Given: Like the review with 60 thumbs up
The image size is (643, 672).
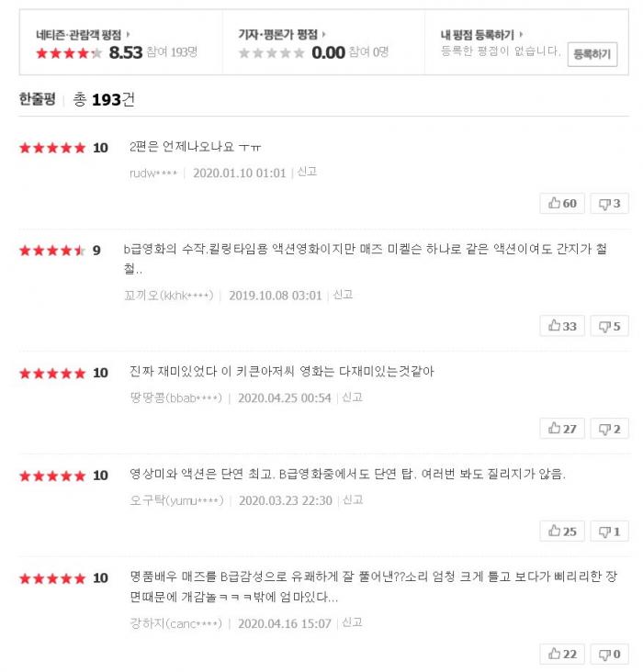Looking at the screenshot, I should pos(562,204).
